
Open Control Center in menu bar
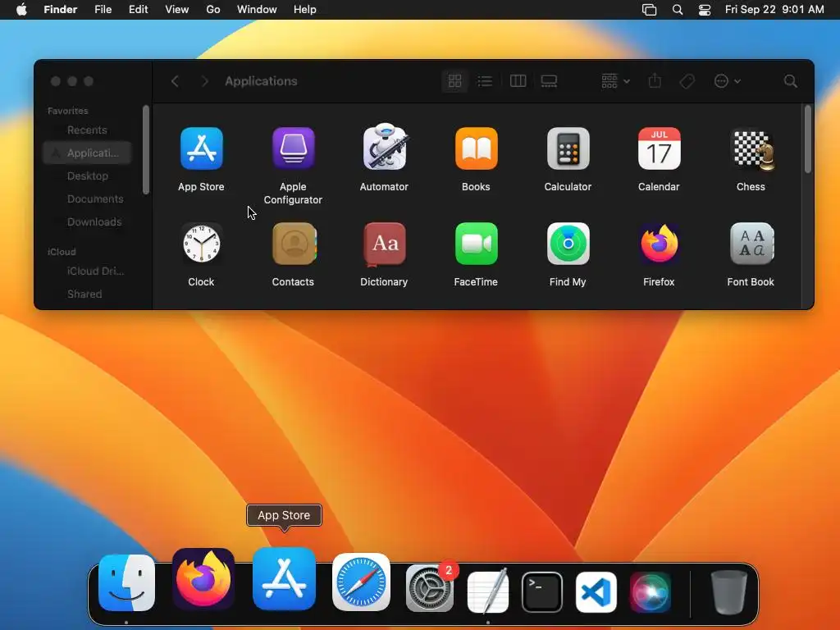705,10
